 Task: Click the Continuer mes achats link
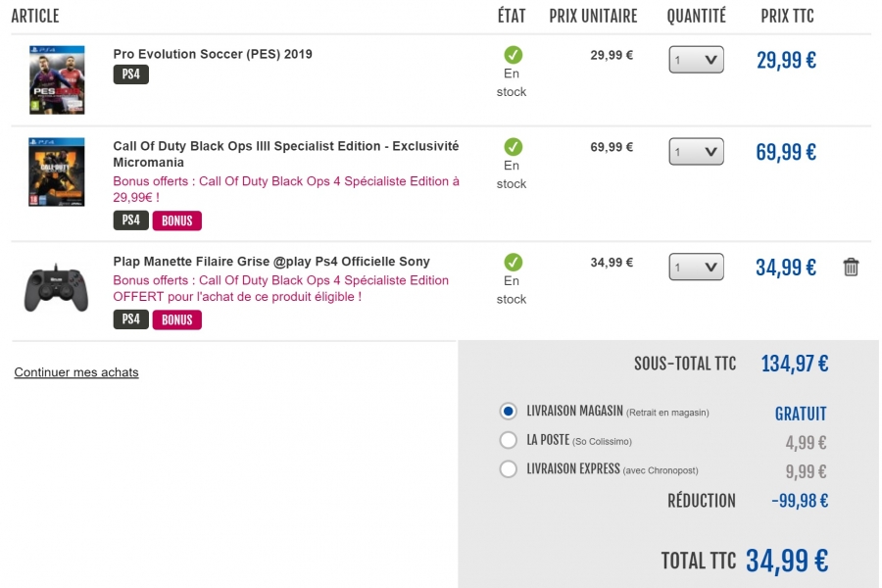[76, 372]
